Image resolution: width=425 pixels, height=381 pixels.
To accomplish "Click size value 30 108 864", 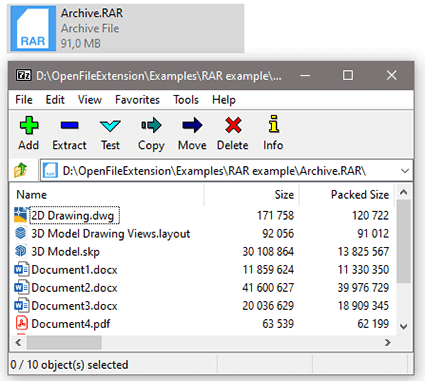I will pyautogui.click(x=268, y=252).
